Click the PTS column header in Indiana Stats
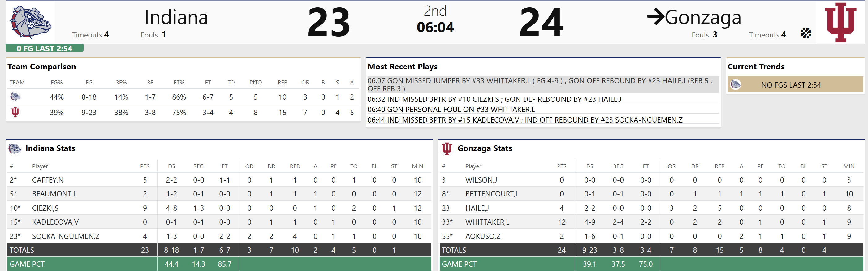 145,166
